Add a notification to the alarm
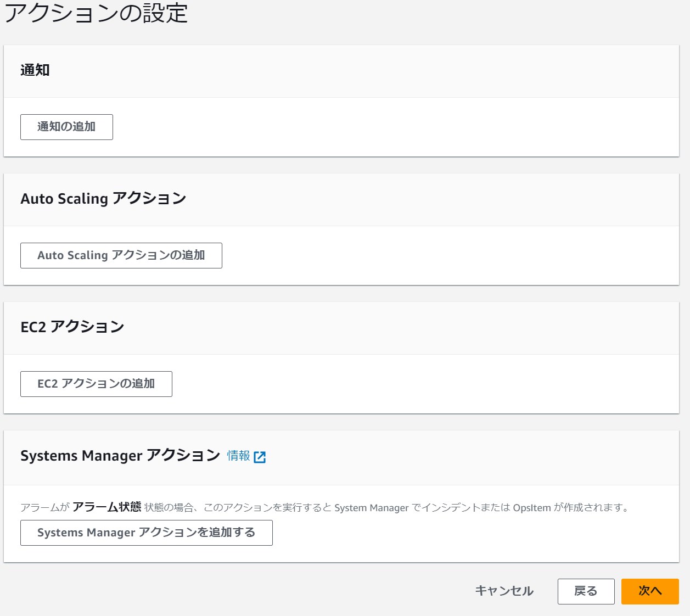Screen dimensions: 690x616 coord(66,127)
